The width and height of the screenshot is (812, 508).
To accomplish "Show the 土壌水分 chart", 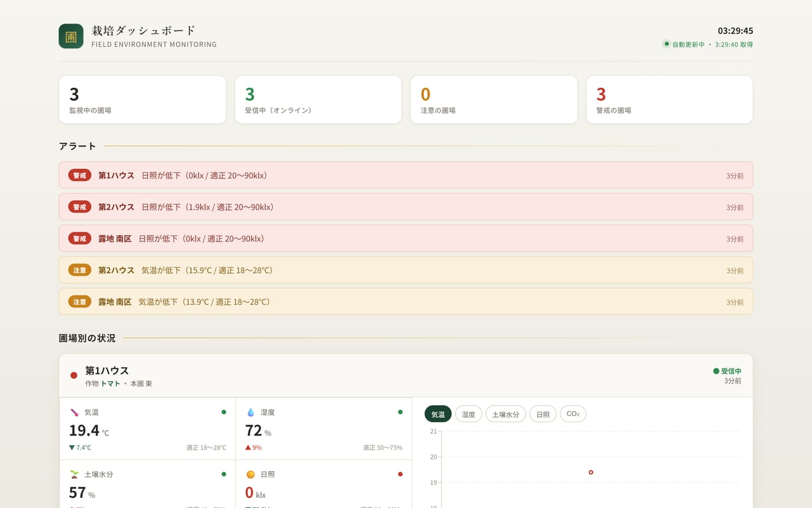I will pos(506,414).
